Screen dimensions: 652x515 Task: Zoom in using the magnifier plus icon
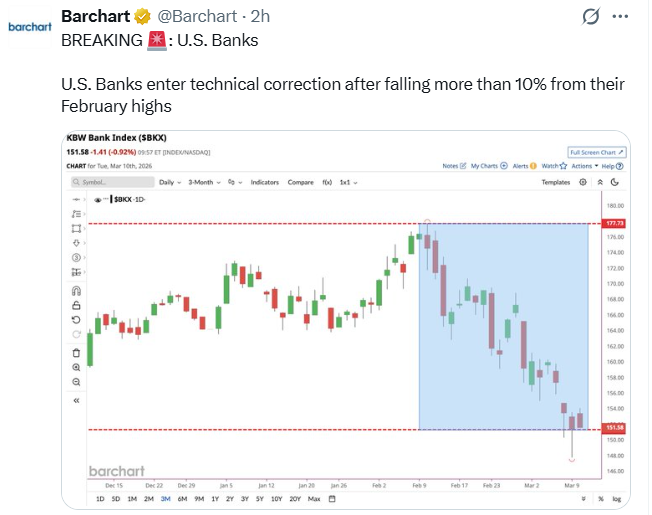(x=77, y=367)
